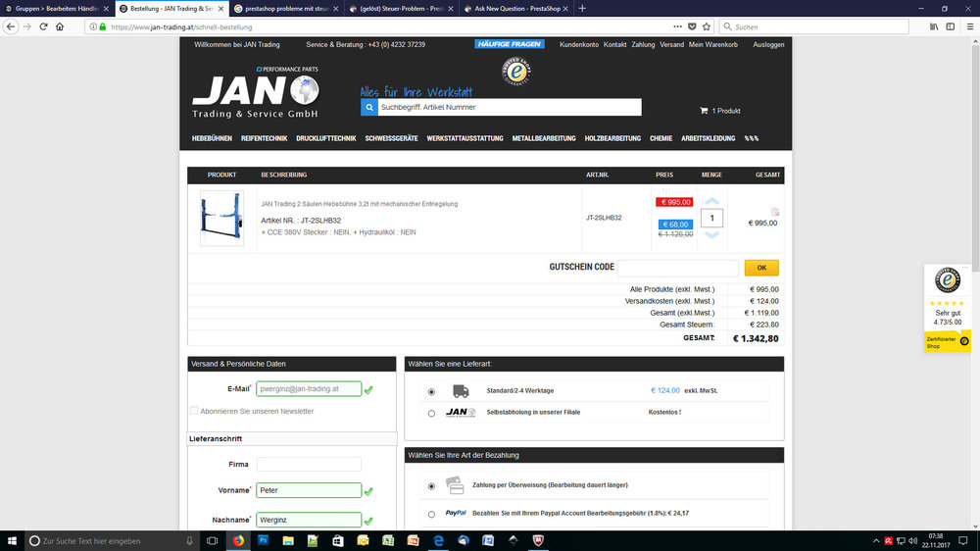Image resolution: width=980 pixels, height=551 pixels.
Task: Open the METALLBEARBEITUNG category menu
Action: 544,138
